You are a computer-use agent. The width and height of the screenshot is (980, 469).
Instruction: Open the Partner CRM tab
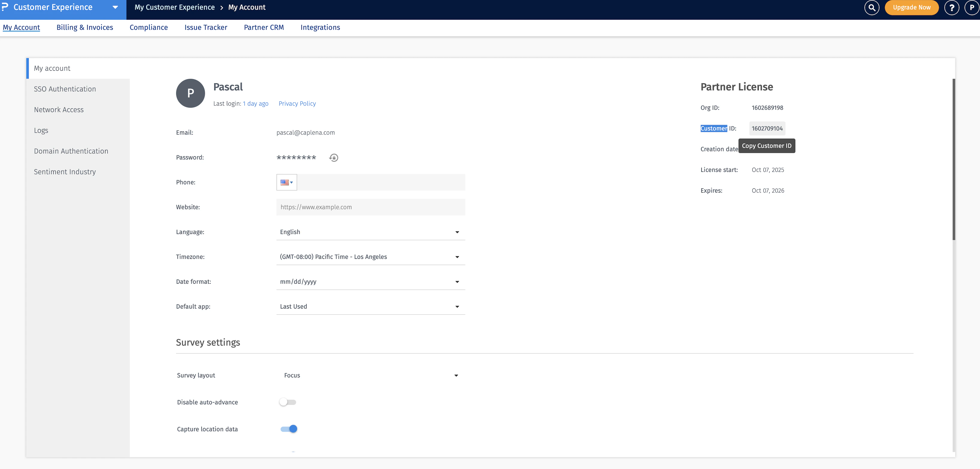(x=264, y=28)
